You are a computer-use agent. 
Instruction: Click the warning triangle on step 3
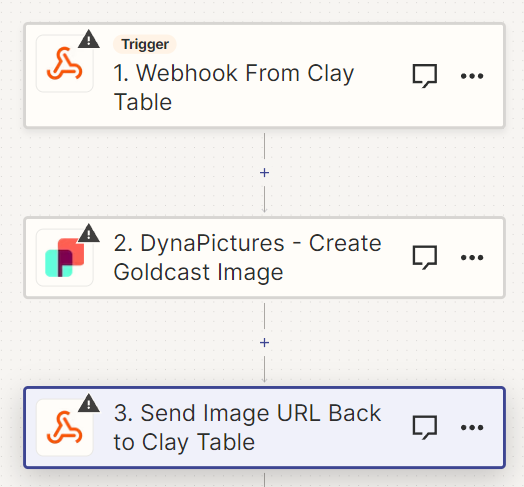(89, 403)
